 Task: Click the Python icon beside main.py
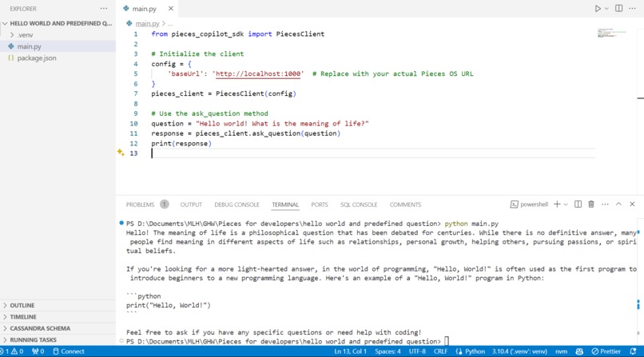click(11, 46)
